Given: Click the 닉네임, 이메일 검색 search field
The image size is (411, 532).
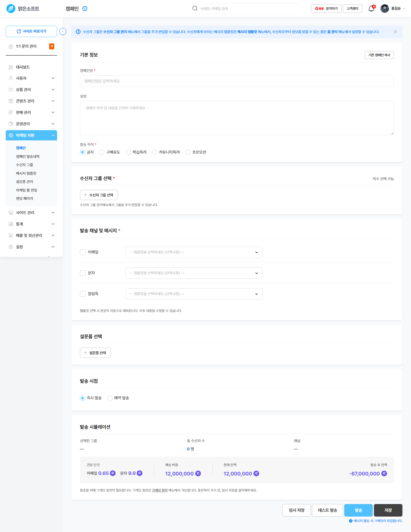Looking at the screenshot, I should click(x=245, y=9).
